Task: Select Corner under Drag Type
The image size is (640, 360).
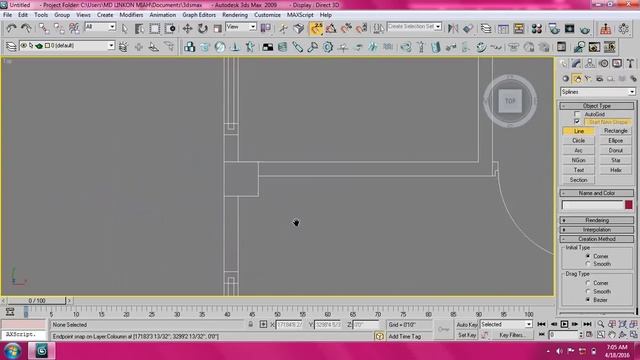Action: (588, 283)
